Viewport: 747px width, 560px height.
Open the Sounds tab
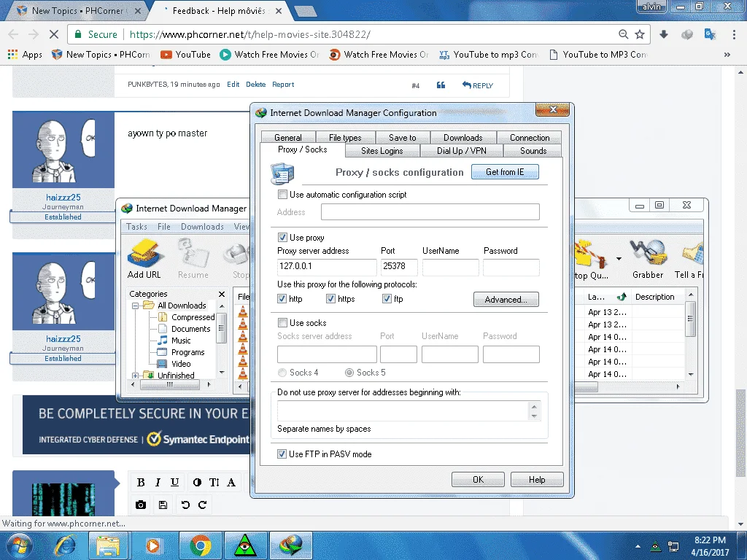pyautogui.click(x=533, y=150)
